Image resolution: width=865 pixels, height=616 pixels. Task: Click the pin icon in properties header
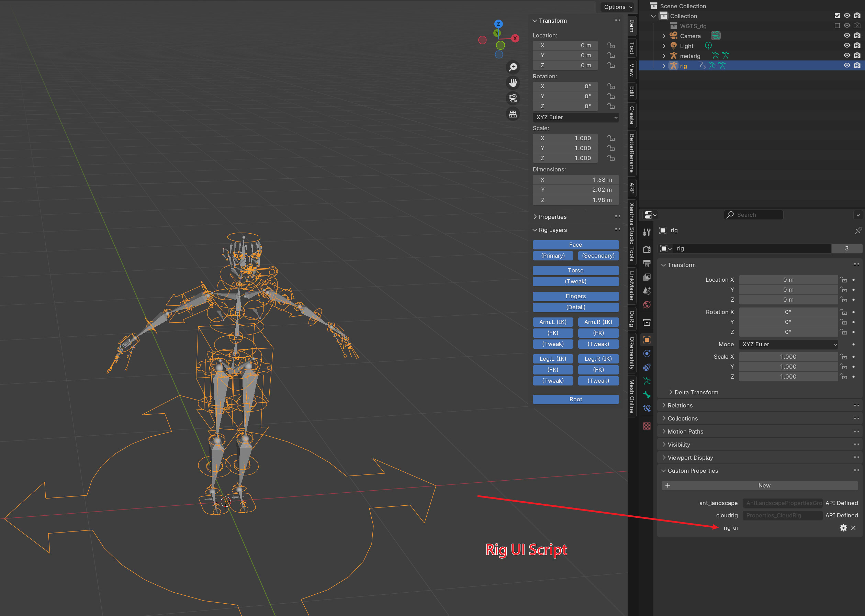click(858, 230)
